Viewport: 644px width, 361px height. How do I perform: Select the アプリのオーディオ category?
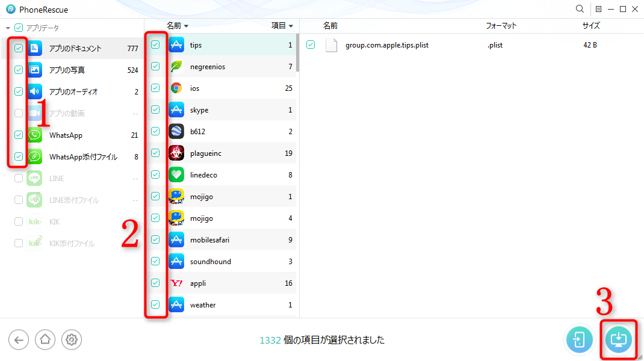tap(73, 91)
